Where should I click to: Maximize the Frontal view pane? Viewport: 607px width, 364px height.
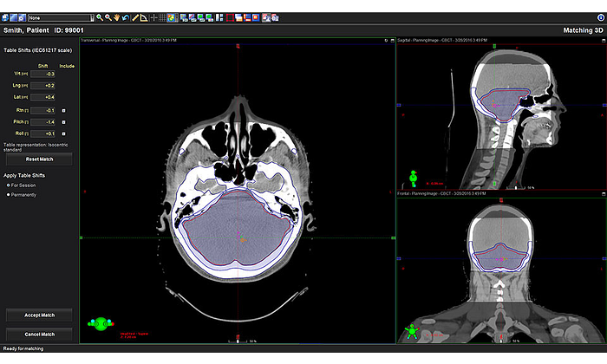click(x=604, y=194)
